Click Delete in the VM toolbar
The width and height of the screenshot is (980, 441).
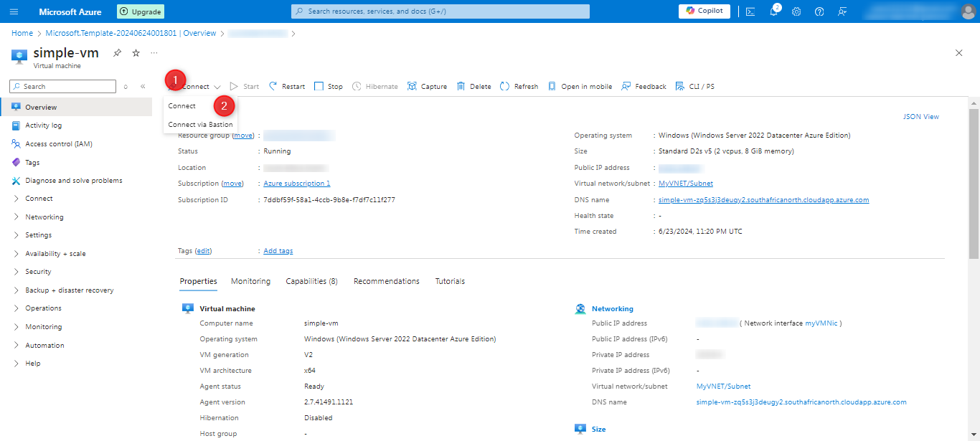click(x=473, y=87)
